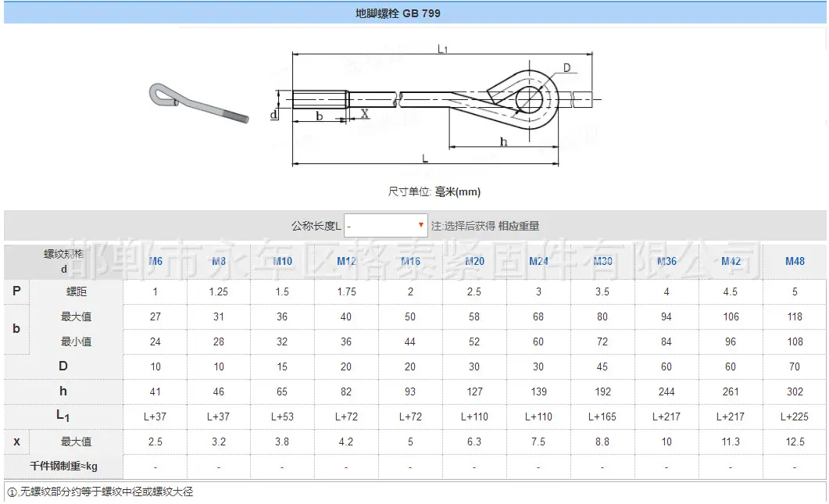Click the P row header
829x504 pixels.
16,291
